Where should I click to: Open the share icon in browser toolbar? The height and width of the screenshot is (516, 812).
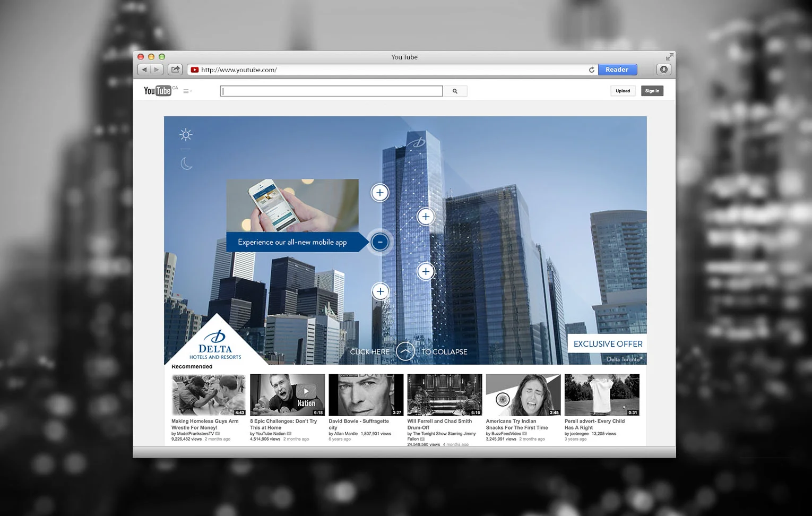coord(175,70)
